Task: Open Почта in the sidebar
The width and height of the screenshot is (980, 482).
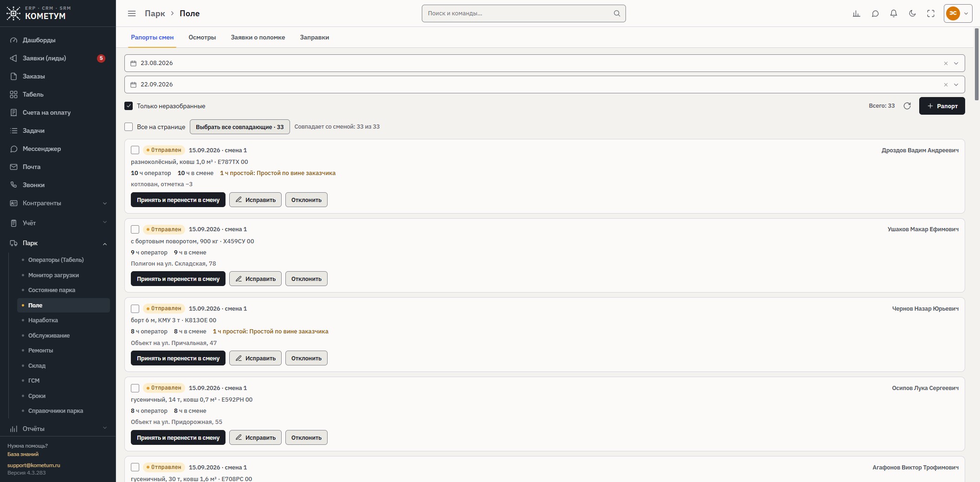Action: click(58, 167)
